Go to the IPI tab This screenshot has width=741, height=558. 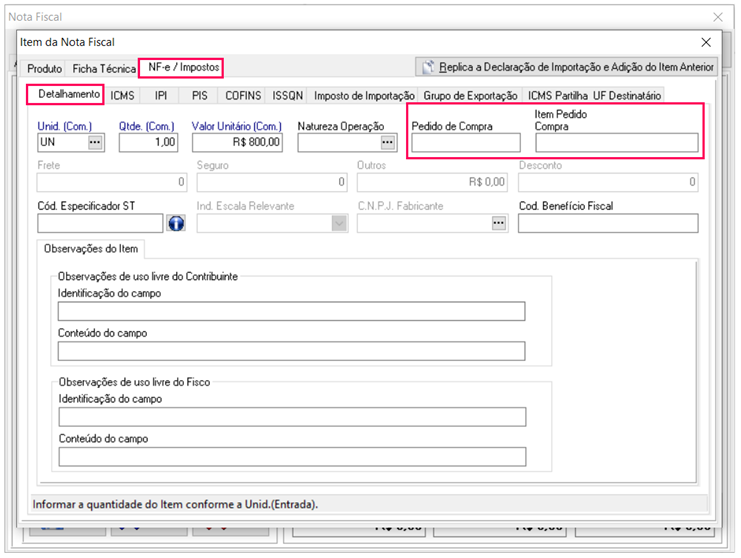161,96
